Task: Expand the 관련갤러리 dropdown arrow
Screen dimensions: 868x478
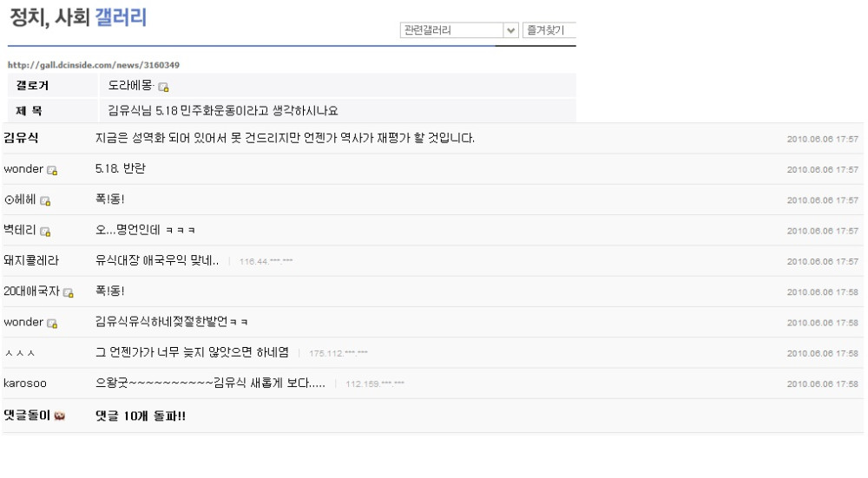Action: [x=510, y=30]
